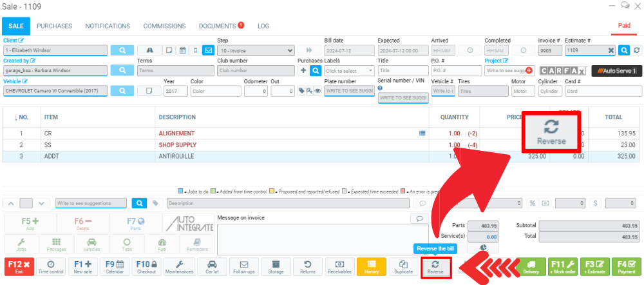
Task: Open the COMMISSIONS tab
Action: point(164,26)
